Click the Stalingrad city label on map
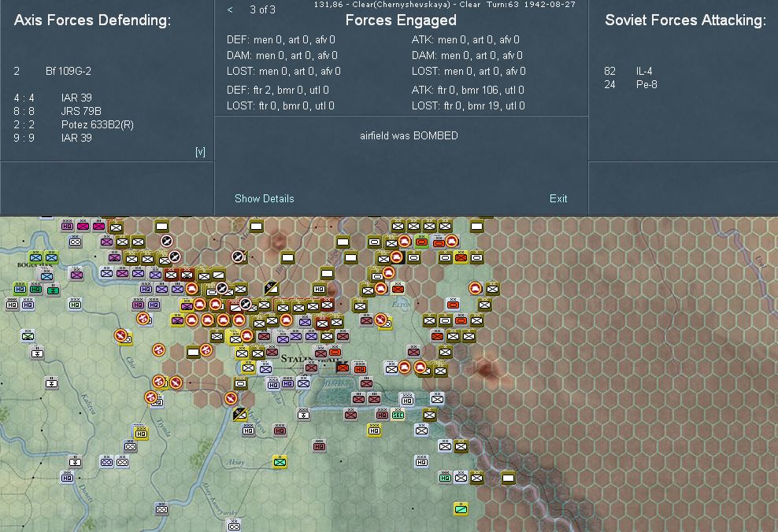 point(310,358)
